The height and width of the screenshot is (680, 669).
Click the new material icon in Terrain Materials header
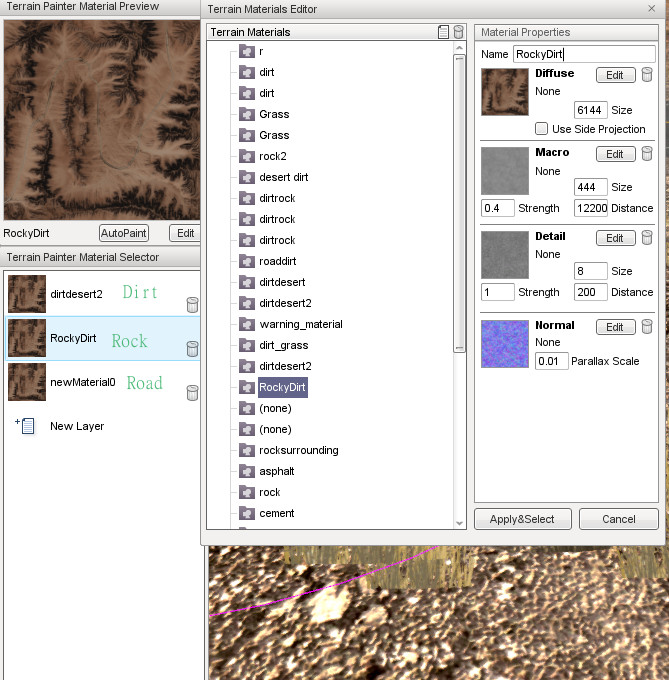[443, 32]
